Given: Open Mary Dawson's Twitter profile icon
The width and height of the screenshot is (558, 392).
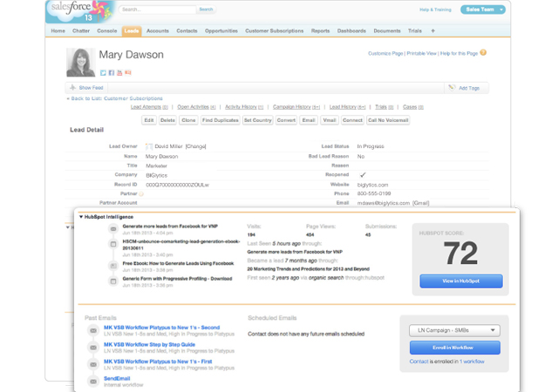Looking at the screenshot, I should tap(103, 73).
